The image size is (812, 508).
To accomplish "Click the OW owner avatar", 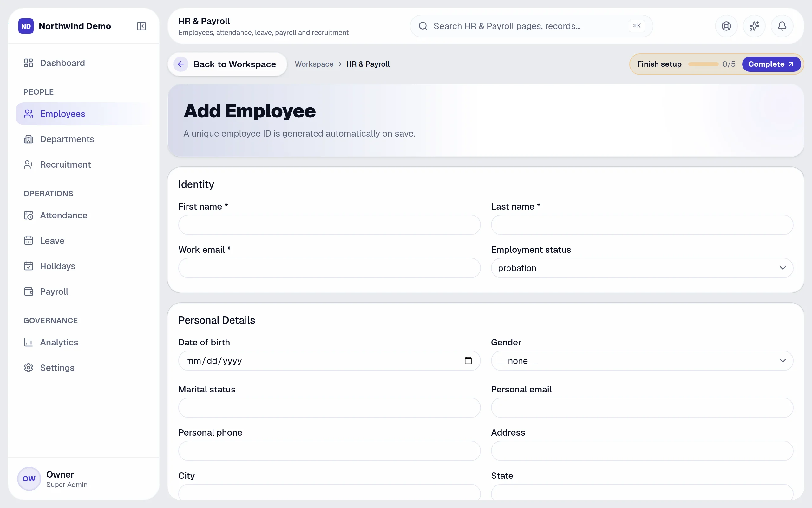I will point(29,478).
